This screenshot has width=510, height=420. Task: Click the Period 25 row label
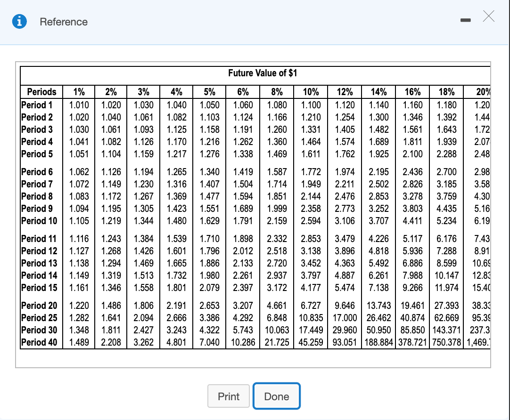coord(39,318)
